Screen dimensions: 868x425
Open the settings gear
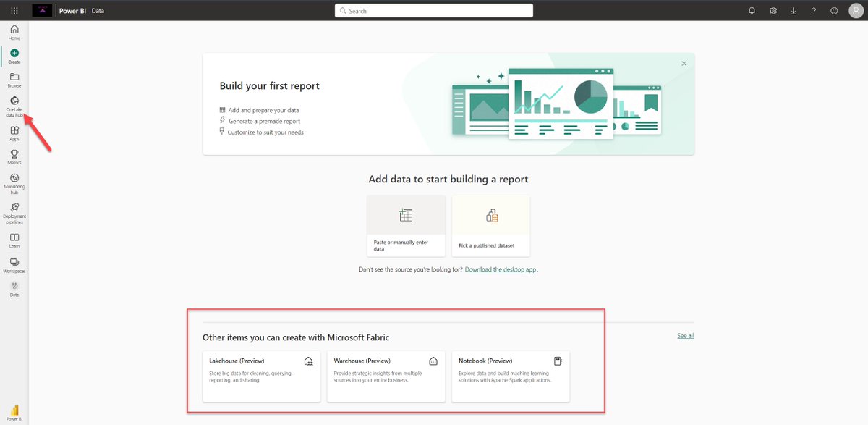click(x=773, y=11)
